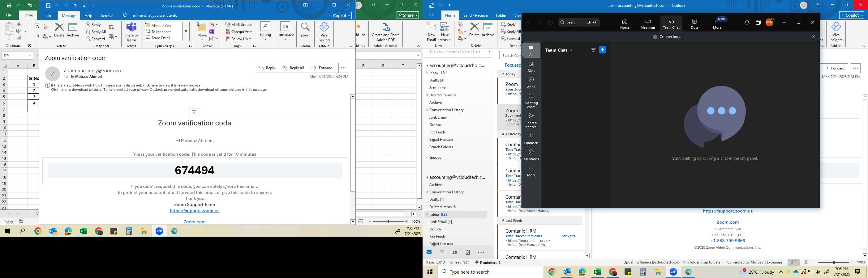Click Zoom search box

pyautogui.click(x=579, y=22)
